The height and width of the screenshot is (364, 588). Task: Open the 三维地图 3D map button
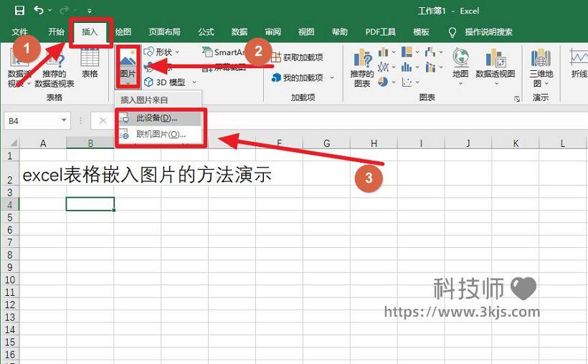click(x=541, y=67)
